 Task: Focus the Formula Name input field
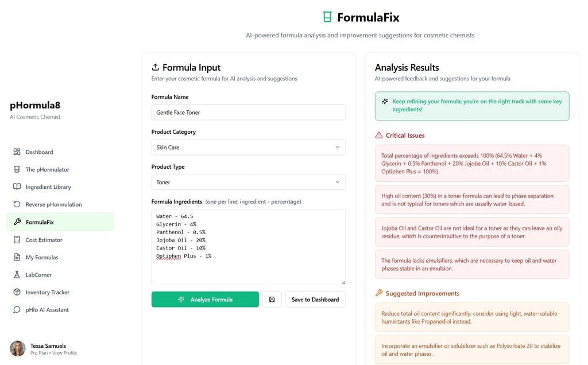click(248, 112)
